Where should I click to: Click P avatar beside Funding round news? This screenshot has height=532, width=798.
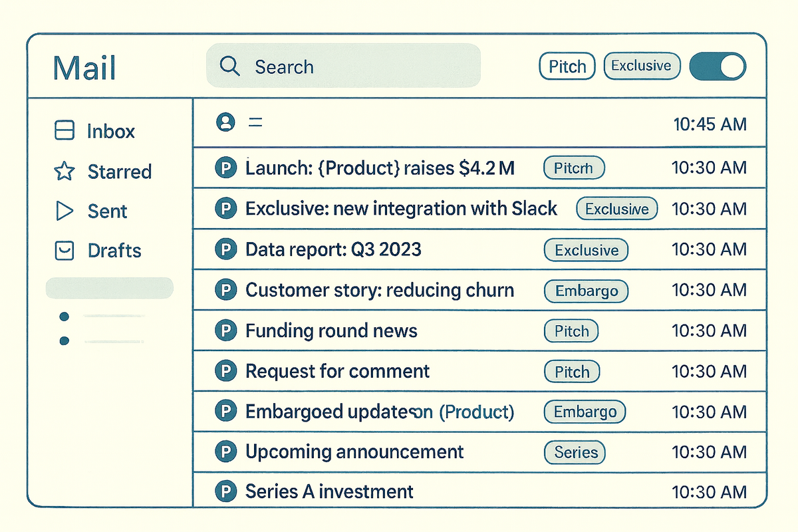(226, 331)
